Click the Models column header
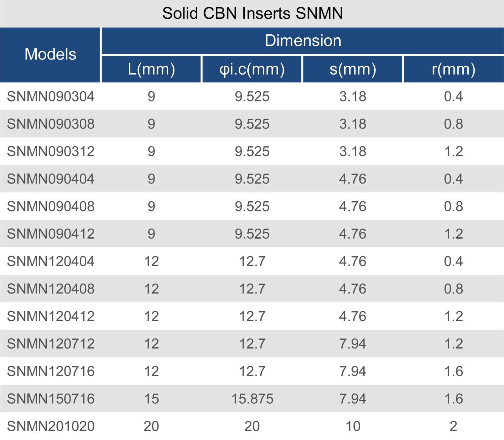504x440 pixels. tap(50, 54)
